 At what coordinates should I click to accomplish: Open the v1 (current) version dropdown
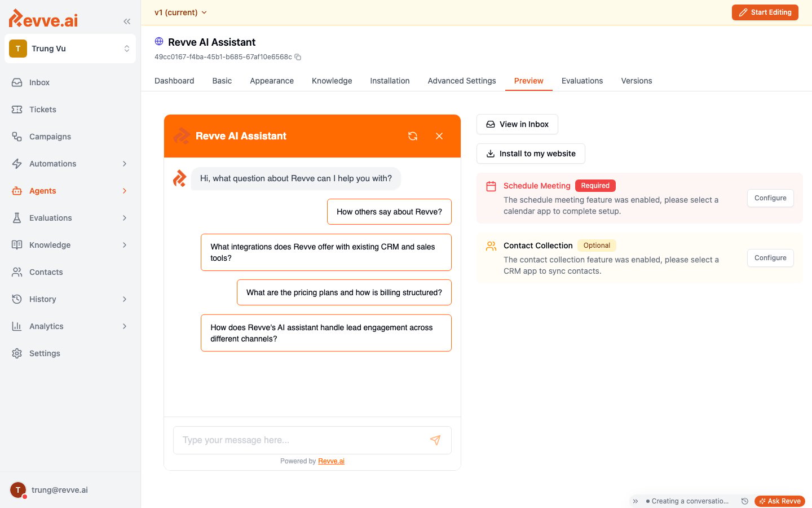click(180, 12)
